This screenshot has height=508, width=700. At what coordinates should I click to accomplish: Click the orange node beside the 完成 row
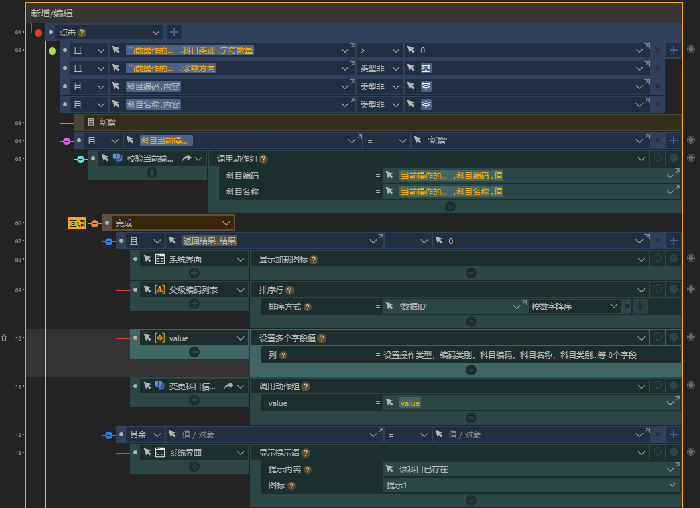tap(94, 223)
